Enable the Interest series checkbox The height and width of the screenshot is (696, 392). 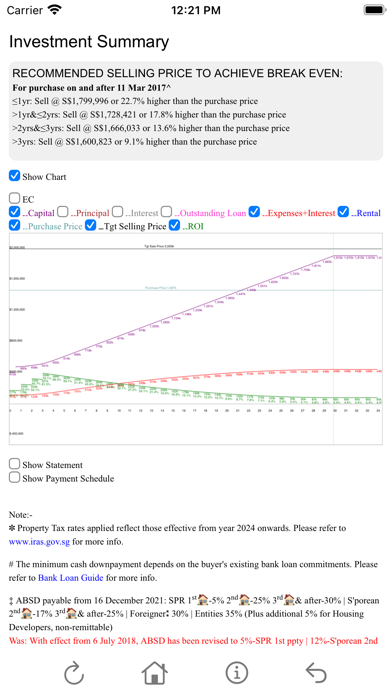(118, 212)
